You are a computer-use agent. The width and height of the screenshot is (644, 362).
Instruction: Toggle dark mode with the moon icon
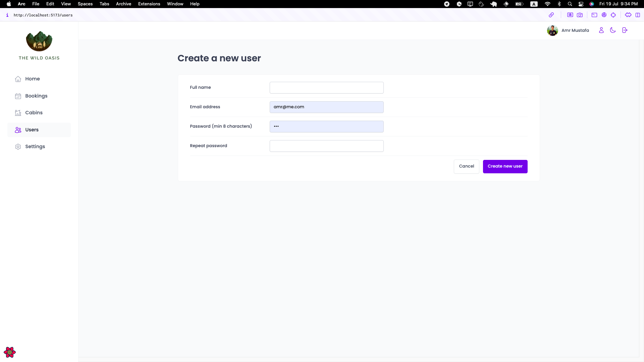pyautogui.click(x=613, y=30)
